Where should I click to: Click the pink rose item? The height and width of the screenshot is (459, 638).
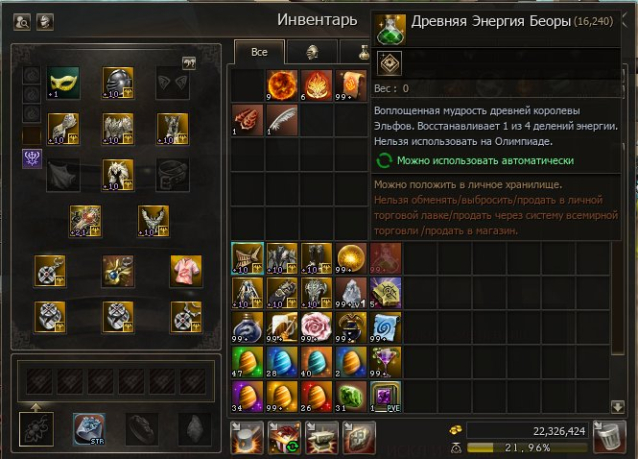316,328
